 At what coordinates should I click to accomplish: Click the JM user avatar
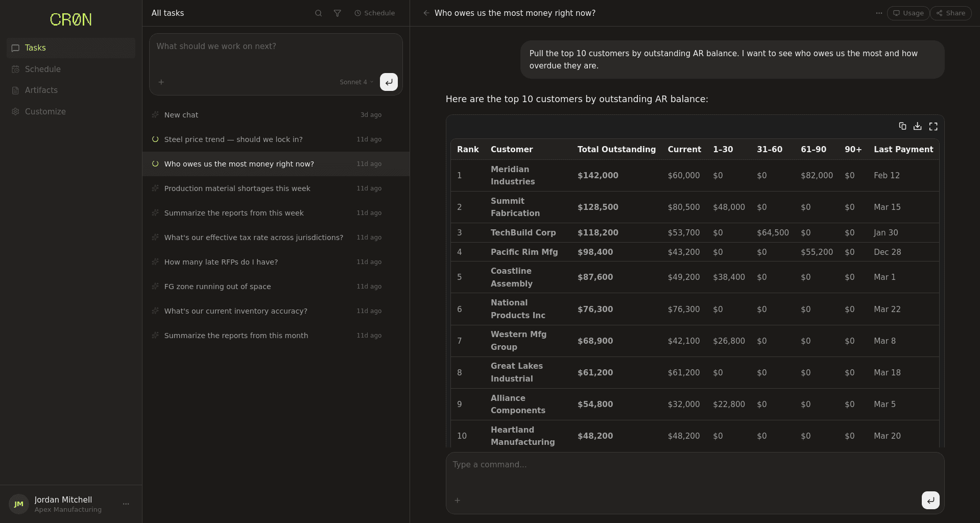(19, 504)
